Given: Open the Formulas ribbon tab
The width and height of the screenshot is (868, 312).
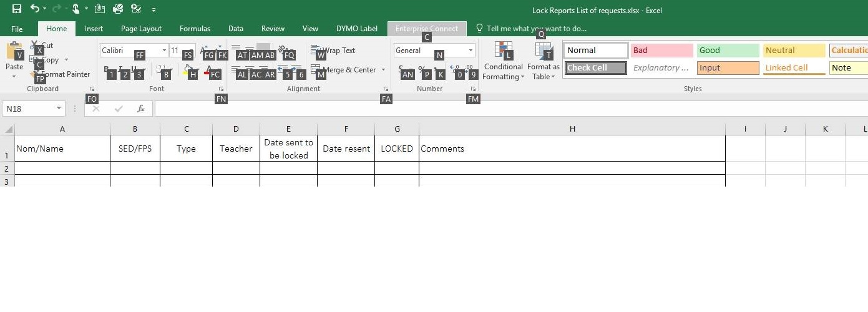Looking at the screenshot, I should tap(195, 29).
